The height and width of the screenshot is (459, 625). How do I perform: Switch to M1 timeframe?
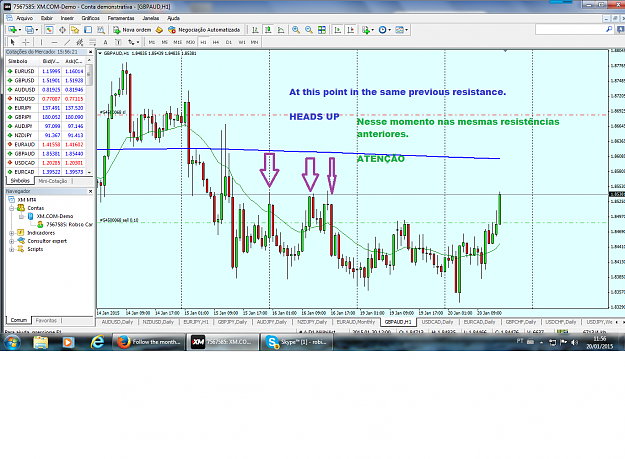(152, 42)
